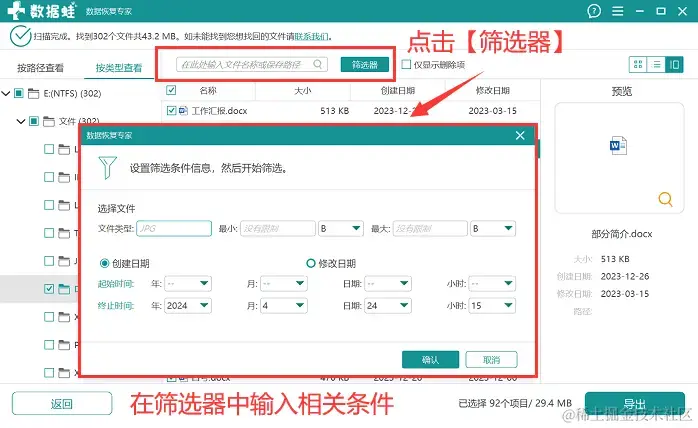Enable 仅显示删除项 checkbox
This screenshot has width=698, height=428.
click(x=406, y=65)
